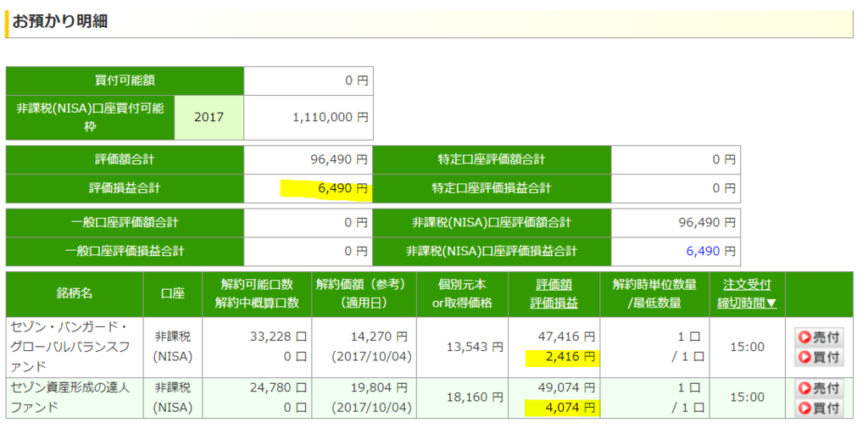Sort by 評価損益 column link
868x434 pixels.
click(x=554, y=303)
